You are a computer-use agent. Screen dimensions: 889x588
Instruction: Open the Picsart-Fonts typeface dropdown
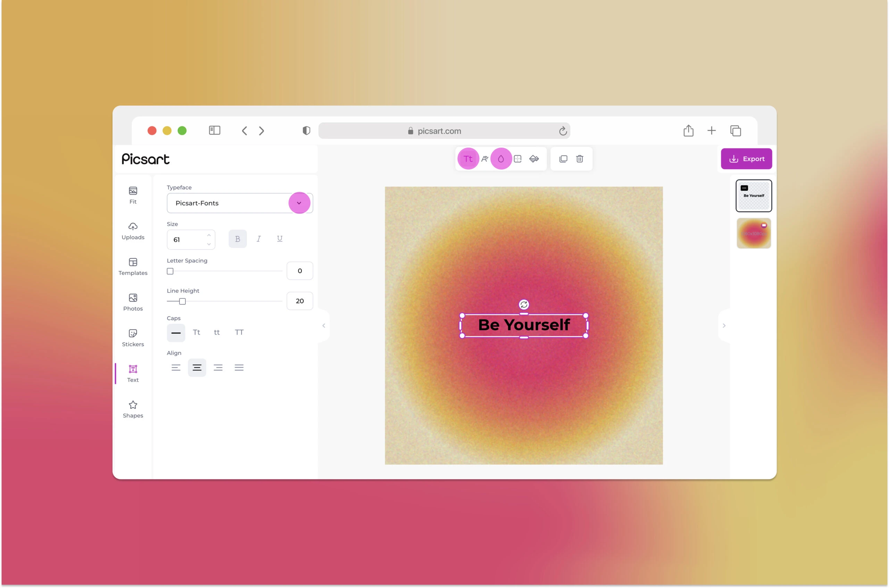[299, 203]
